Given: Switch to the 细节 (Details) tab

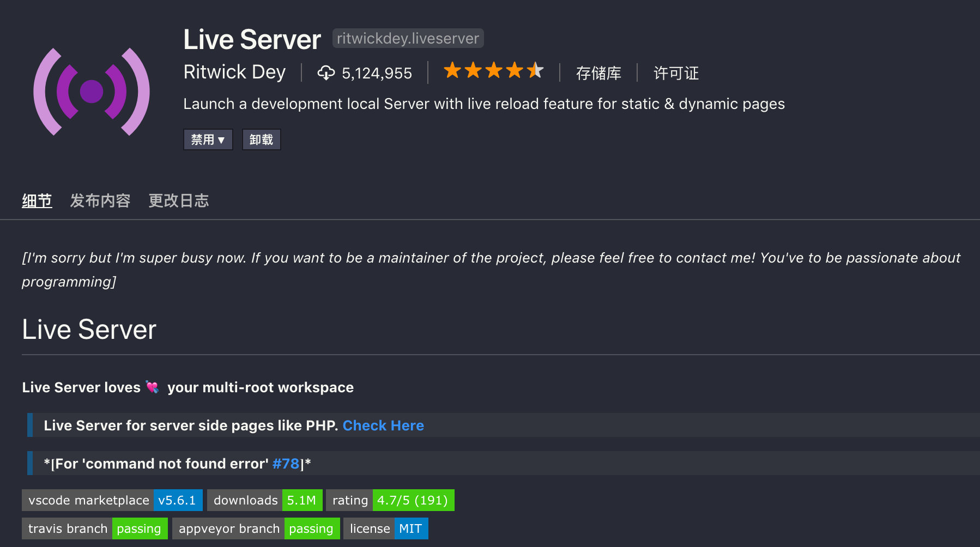Looking at the screenshot, I should [x=37, y=200].
